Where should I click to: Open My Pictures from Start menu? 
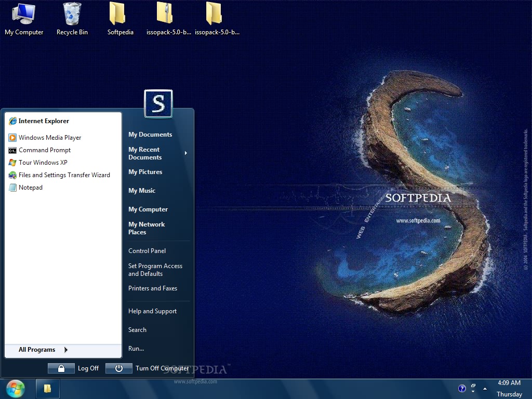pyautogui.click(x=145, y=172)
